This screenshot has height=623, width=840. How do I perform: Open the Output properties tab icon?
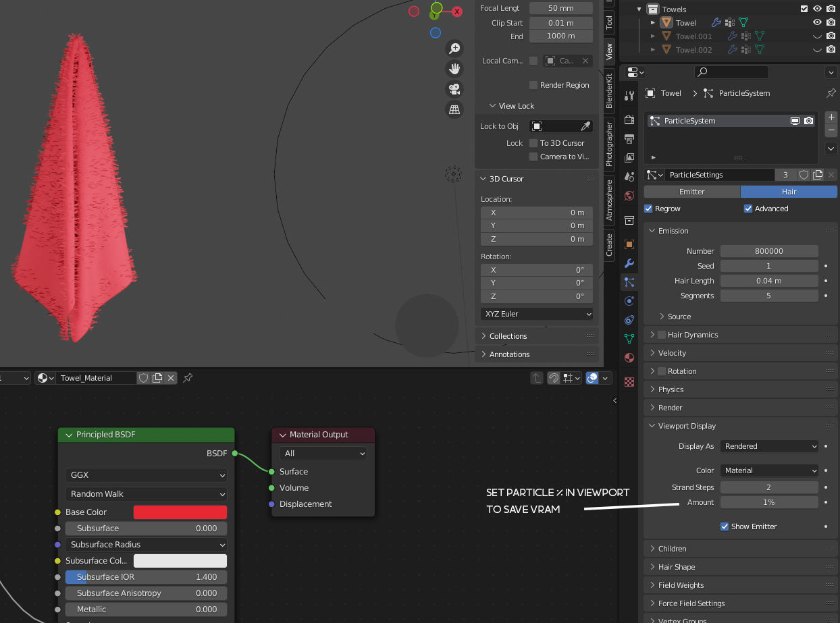(x=629, y=139)
